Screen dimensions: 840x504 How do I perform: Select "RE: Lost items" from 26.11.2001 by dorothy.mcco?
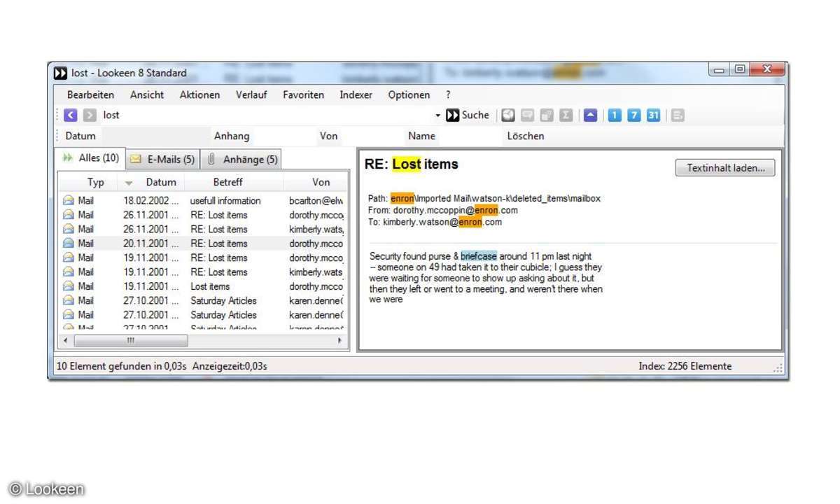tap(219, 215)
